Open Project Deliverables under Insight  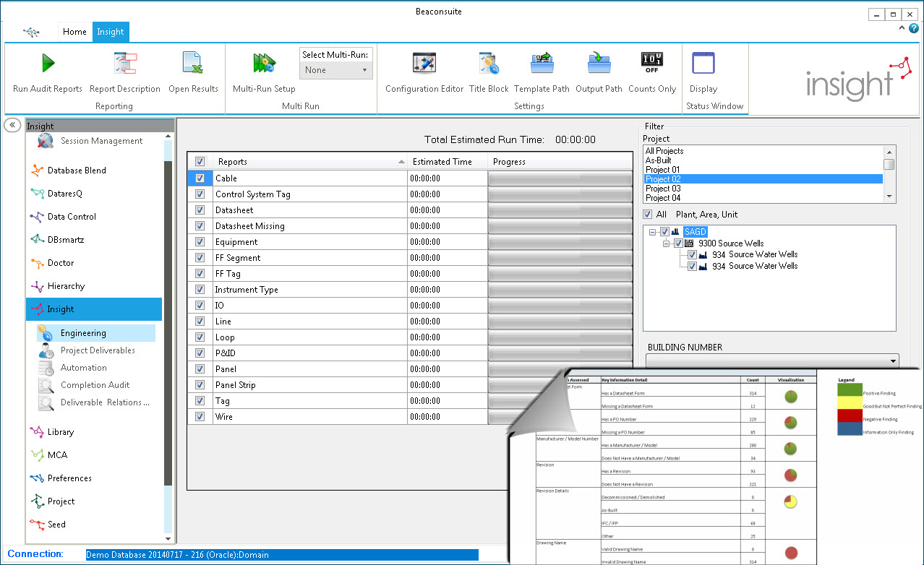(98, 350)
